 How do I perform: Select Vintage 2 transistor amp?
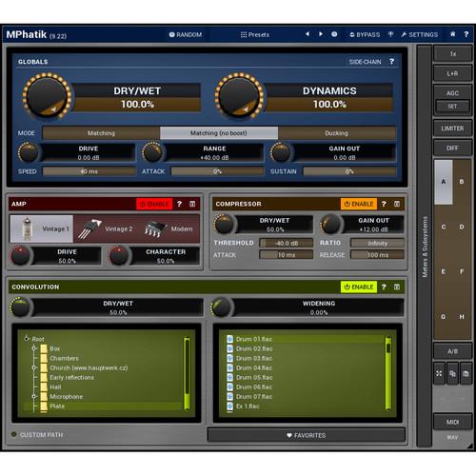coord(105,228)
